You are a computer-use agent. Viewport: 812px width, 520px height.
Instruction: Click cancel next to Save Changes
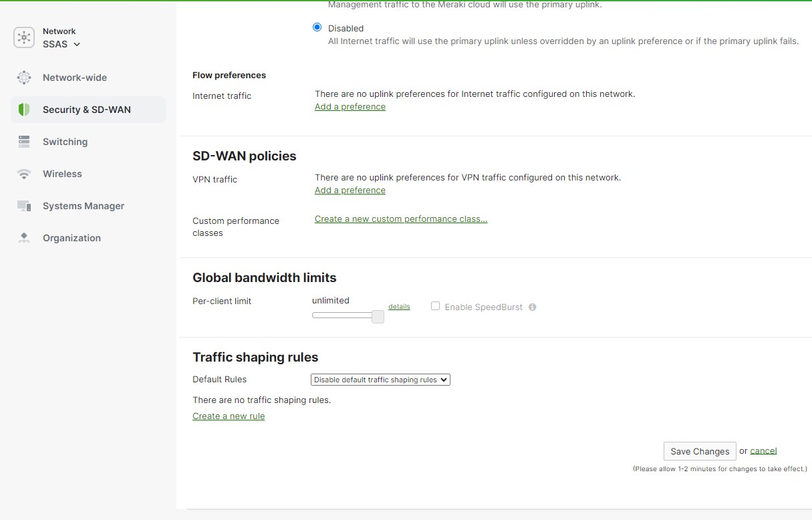[x=763, y=450]
